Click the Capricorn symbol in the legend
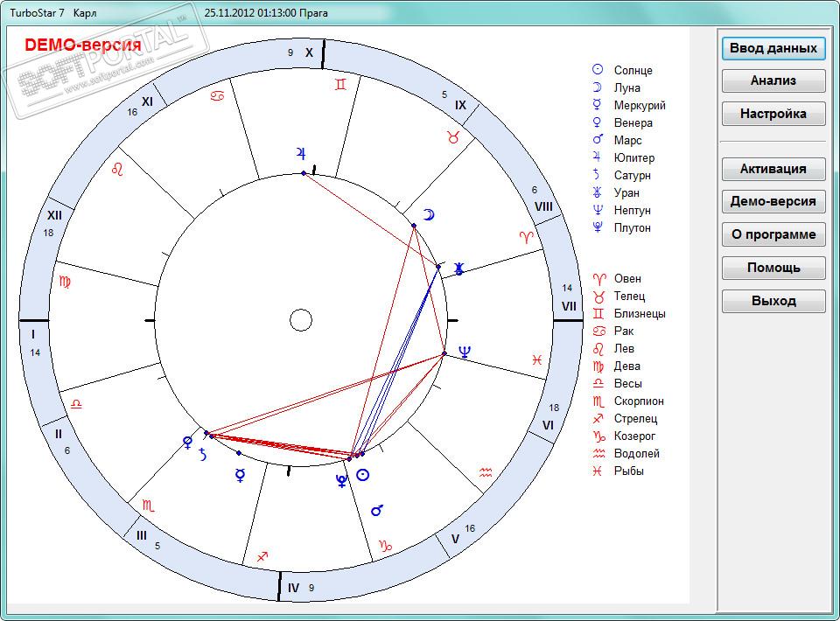 [598, 436]
